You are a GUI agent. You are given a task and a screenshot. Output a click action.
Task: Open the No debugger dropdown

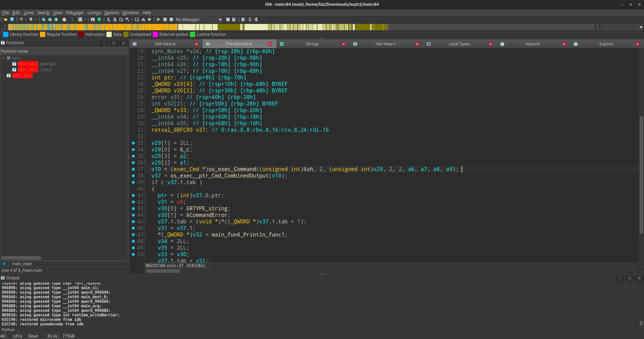pos(220,19)
